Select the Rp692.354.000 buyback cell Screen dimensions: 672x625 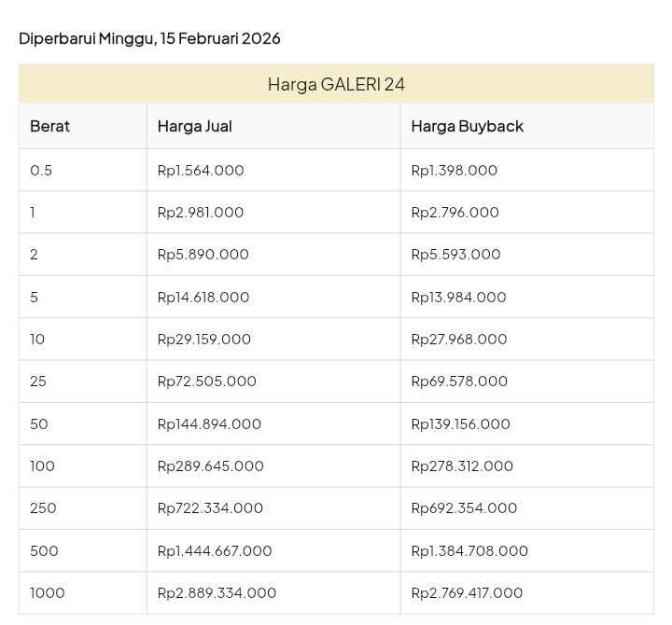[464, 507]
